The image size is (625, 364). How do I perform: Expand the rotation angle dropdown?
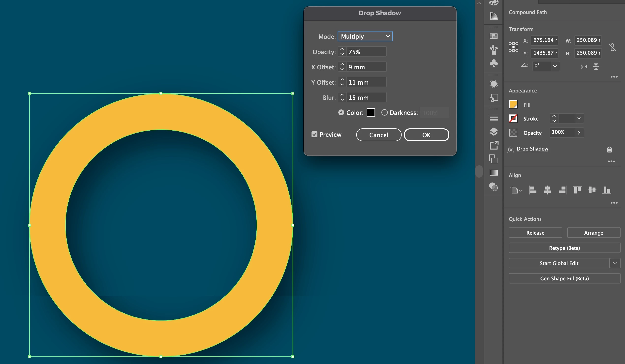coord(555,66)
